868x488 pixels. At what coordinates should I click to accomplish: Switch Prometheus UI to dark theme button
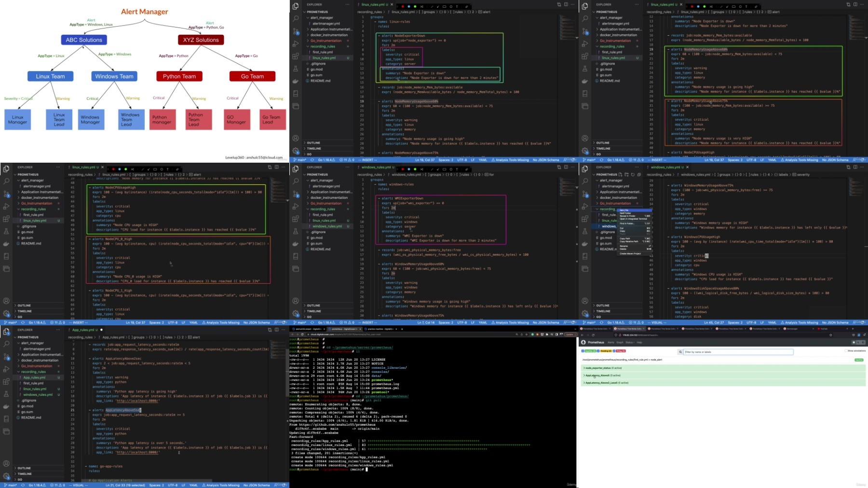(x=858, y=342)
